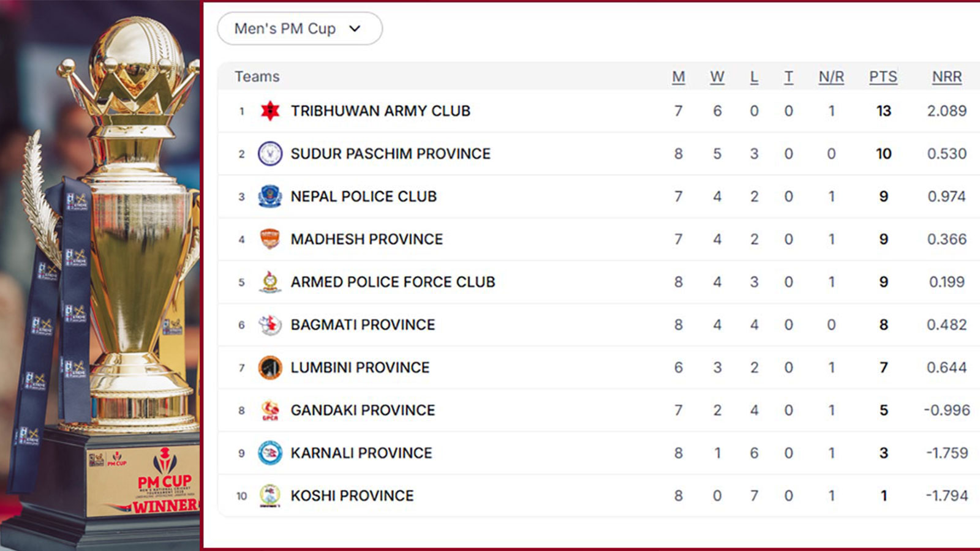Image resolution: width=980 pixels, height=551 pixels.
Task: Click the M matches column header
Action: [x=678, y=77]
